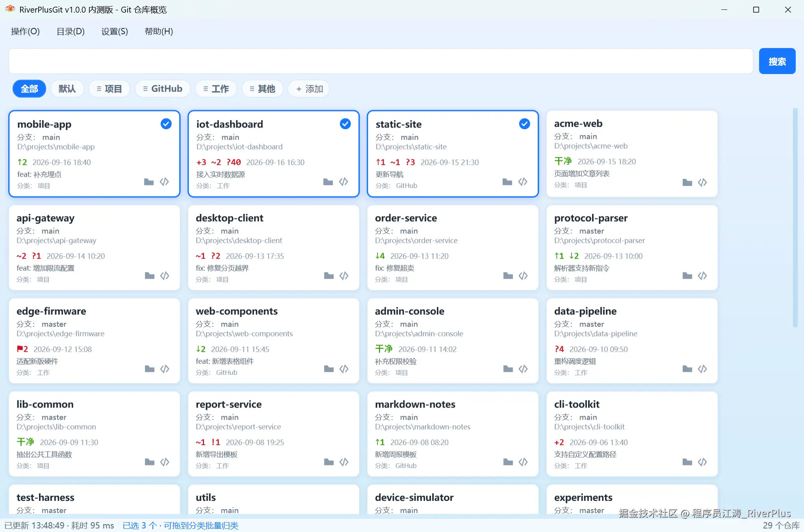
Task: Open data-pipeline in code editor
Action: click(702, 369)
